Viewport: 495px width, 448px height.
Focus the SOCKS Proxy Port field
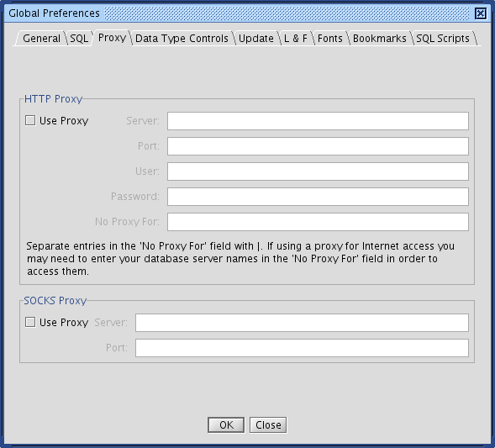[302, 348]
